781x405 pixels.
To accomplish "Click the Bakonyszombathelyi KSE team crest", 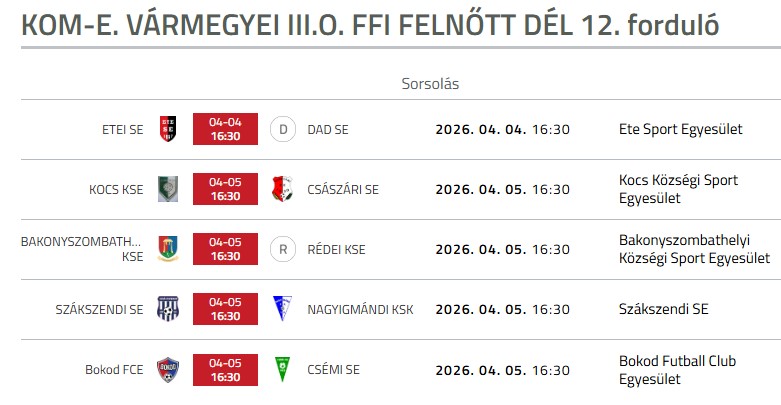I will coord(168,249).
